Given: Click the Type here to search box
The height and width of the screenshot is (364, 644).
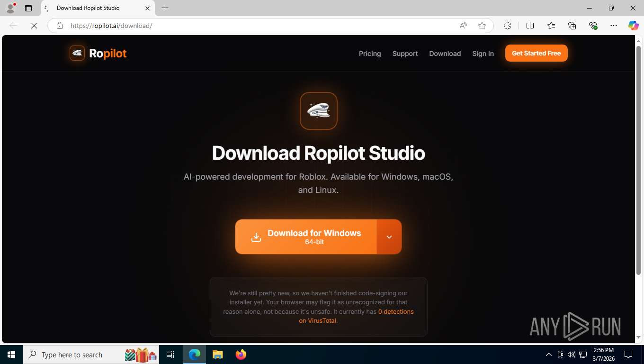Looking at the screenshot, I should tap(90, 355).
